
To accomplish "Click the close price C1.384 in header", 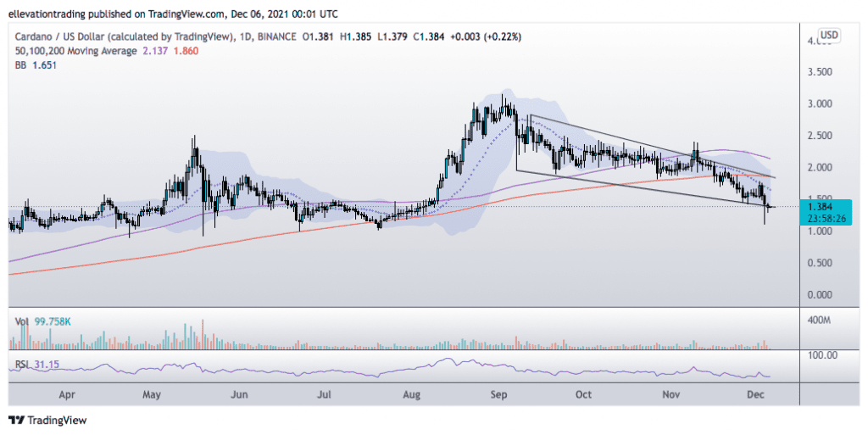I will tap(428, 37).
